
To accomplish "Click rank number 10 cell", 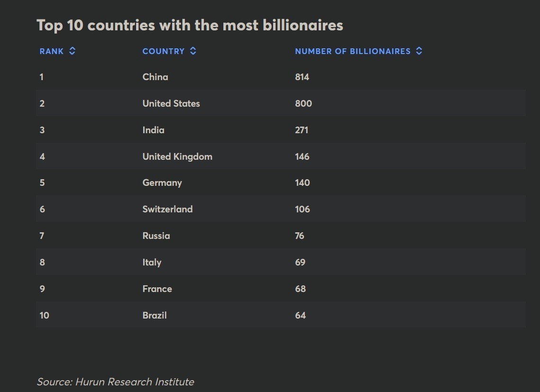I will (x=44, y=315).
